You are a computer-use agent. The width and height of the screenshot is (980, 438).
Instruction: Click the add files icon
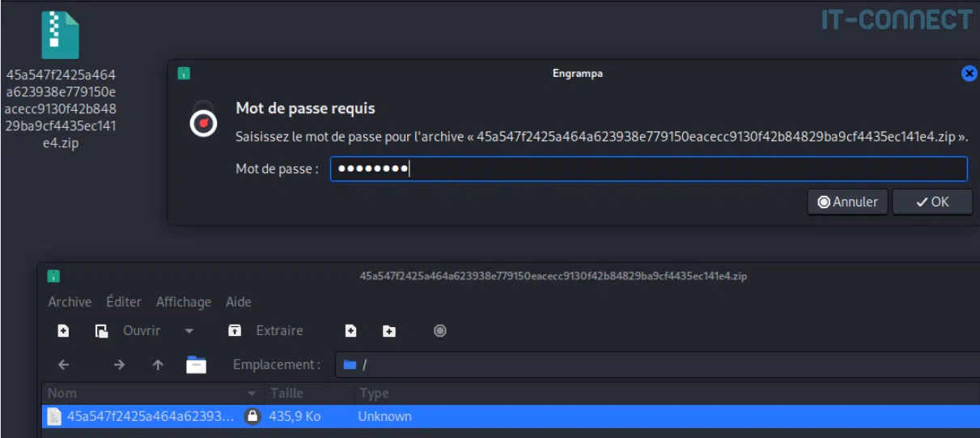click(x=350, y=330)
